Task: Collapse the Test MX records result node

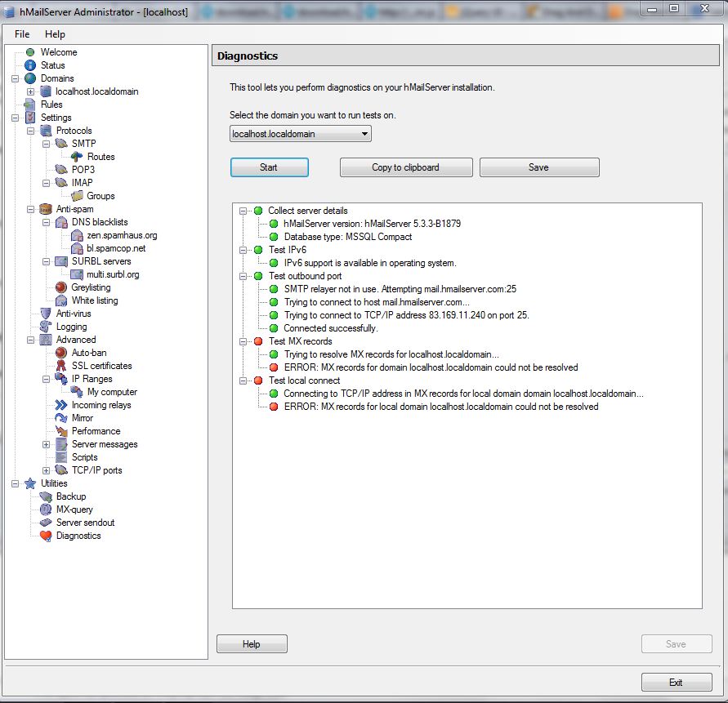Action: point(243,341)
